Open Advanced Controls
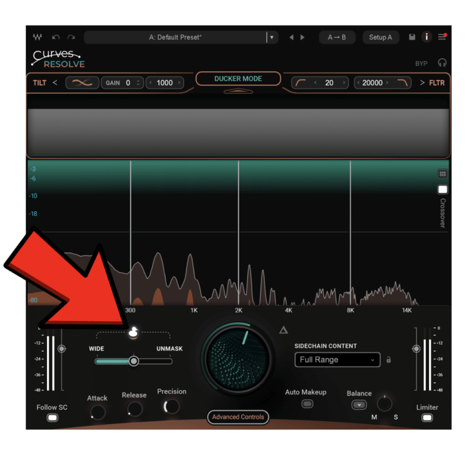 [238, 417]
